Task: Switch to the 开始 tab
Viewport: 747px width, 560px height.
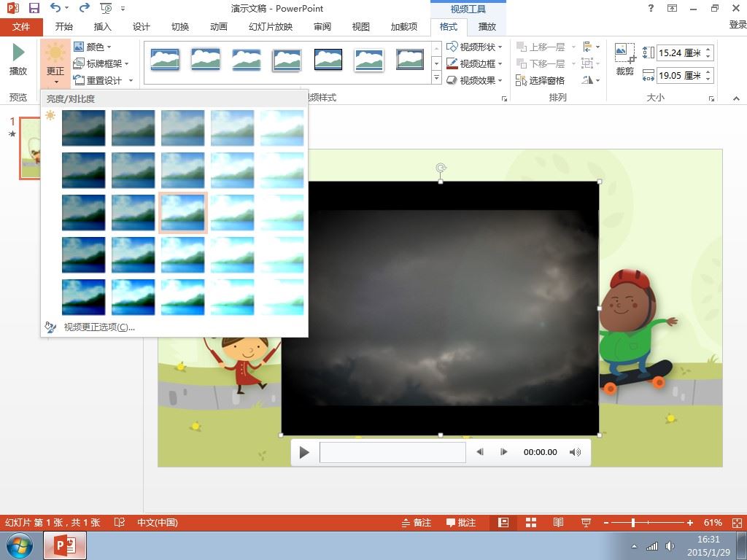Action: (64, 27)
